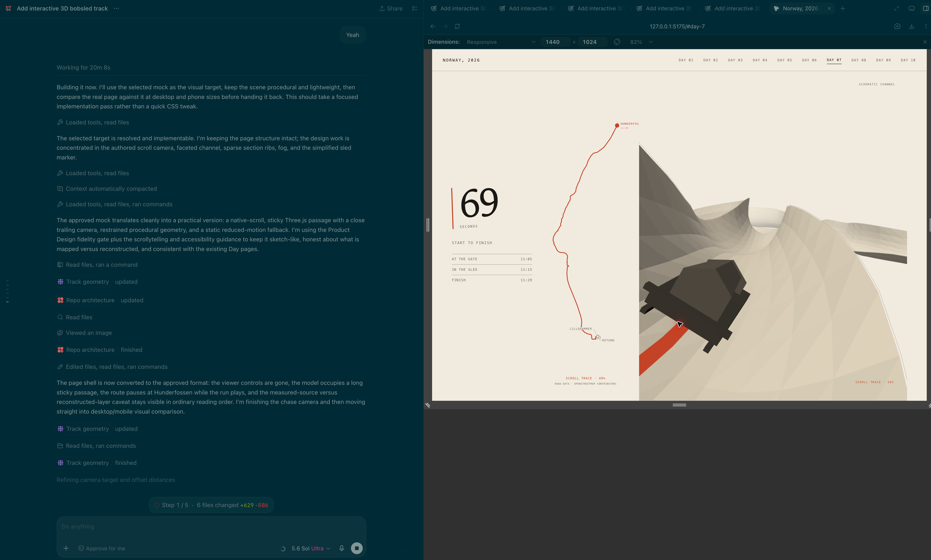This screenshot has width=931, height=560.
Task: Click the Do anything message input
Action: click(211, 526)
